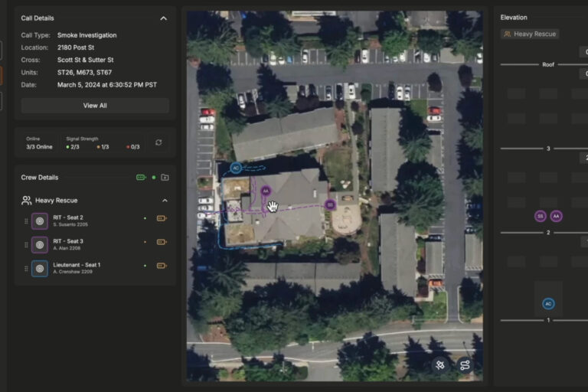Screen dimensions: 588x392
Task: Select the AA marker on the map
Action: [266, 191]
